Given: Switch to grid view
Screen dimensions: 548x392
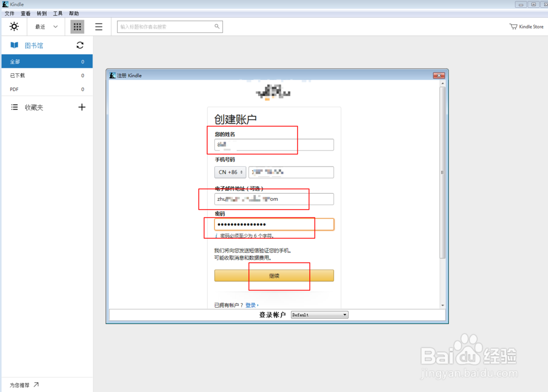Looking at the screenshot, I should pos(77,26).
